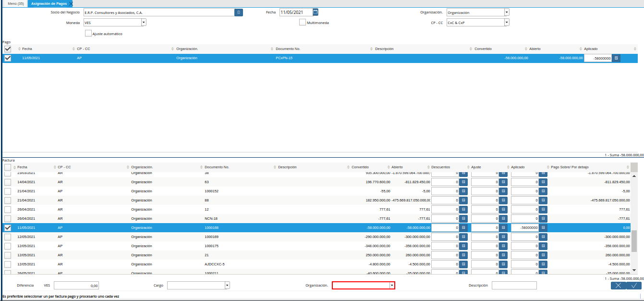The image size is (644, 301).
Task: Check the invoice row for document 1000175
Action: pyautogui.click(x=8, y=246)
